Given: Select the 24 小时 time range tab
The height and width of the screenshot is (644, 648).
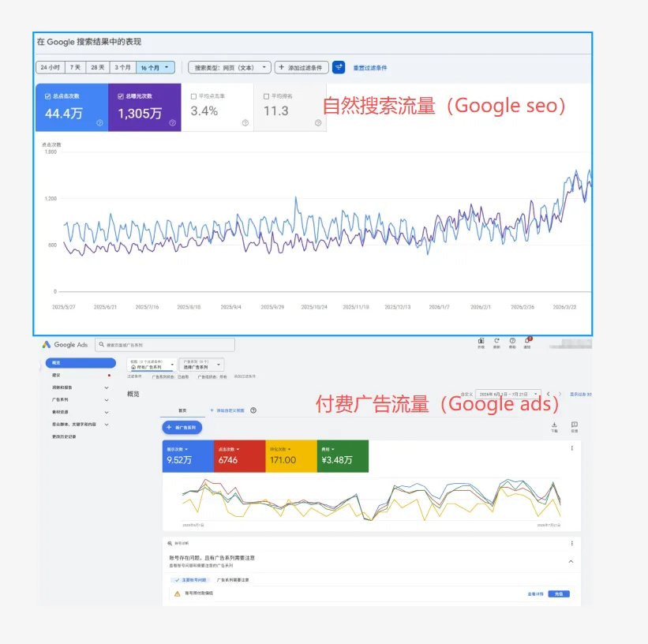Looking at the screenshot, I should point(51,67).
